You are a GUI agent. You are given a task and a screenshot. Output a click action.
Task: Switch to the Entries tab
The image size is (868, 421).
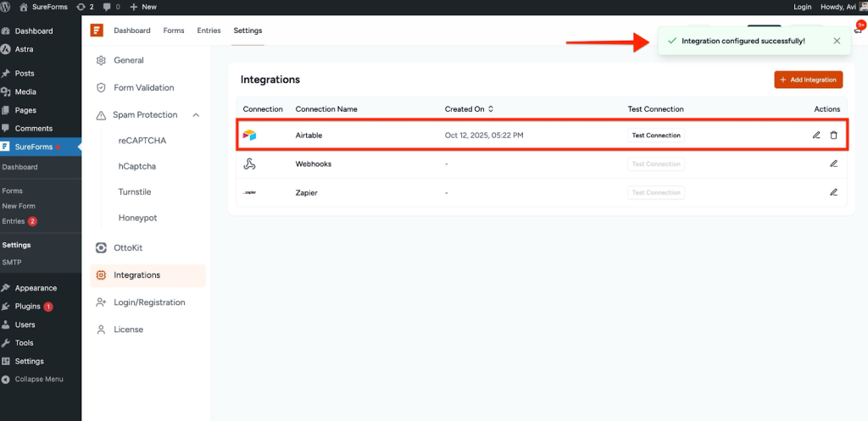tap(209, 30)
